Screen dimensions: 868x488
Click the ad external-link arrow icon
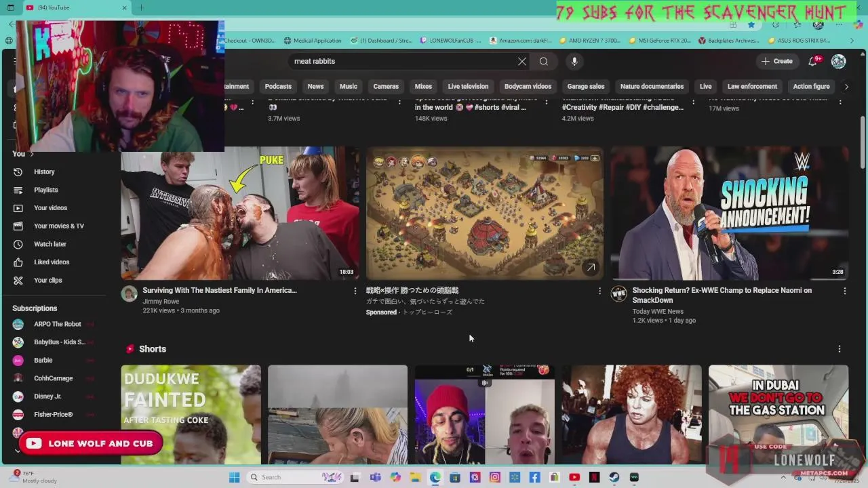tap(591, 268)
